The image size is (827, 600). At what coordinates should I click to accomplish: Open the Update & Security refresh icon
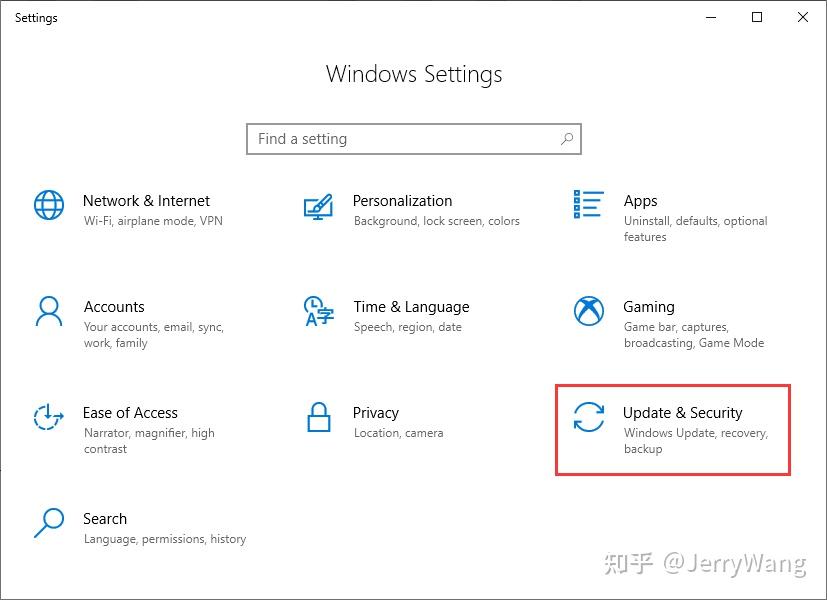tap(589, 417)
